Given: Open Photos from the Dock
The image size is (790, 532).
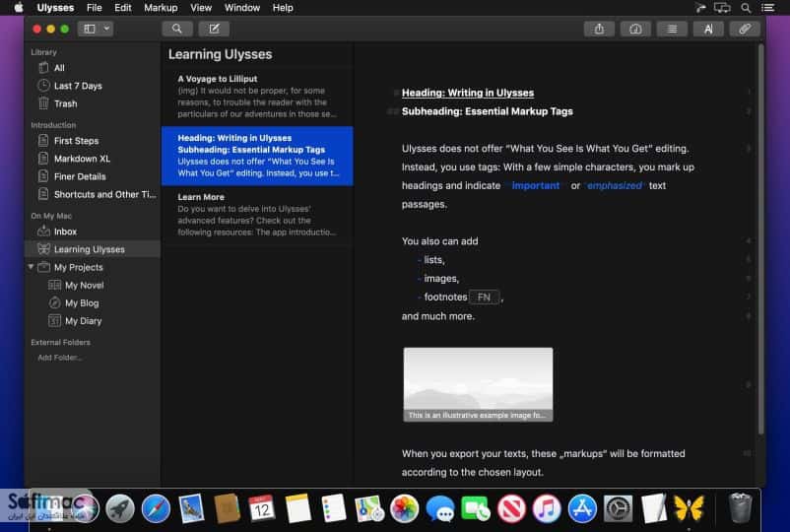Looking at the screenshot, I should pyautogui.click(x=405, y=508).
